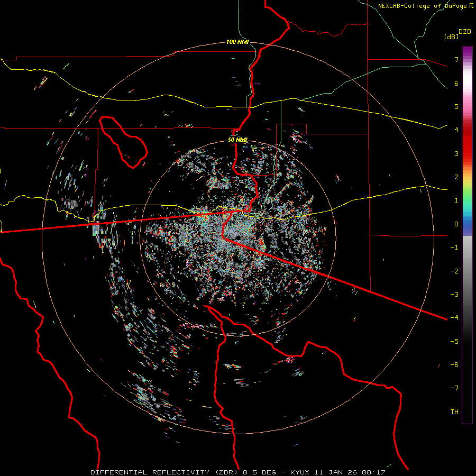Click the [dB] units label

click(452, 36)
